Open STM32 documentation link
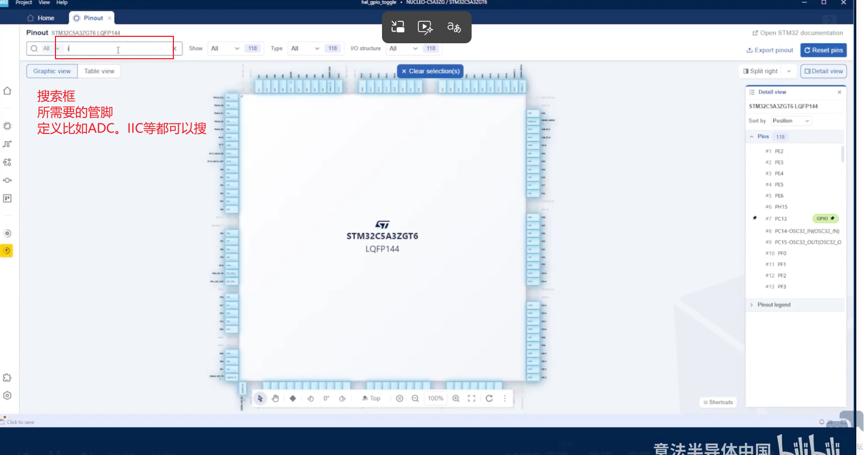 tap(798, 33)
